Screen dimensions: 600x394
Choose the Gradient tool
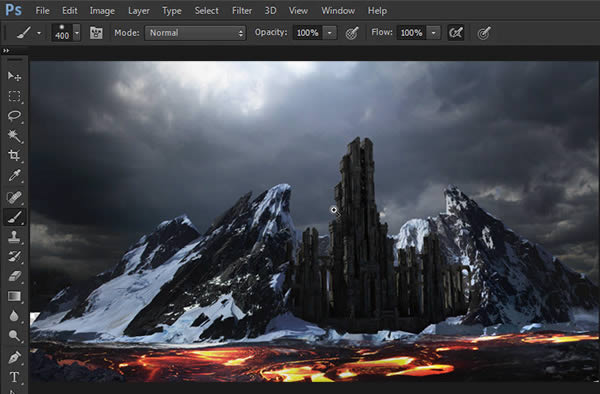pyautogui.click(x=15, y=296)
